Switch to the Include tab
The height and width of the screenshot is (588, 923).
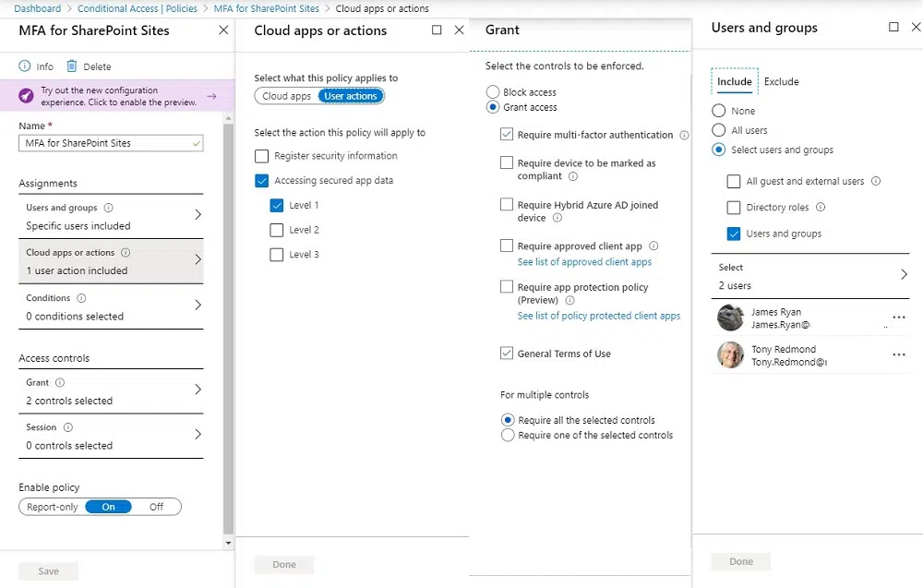pyautogui.click(x=734, y=81)
